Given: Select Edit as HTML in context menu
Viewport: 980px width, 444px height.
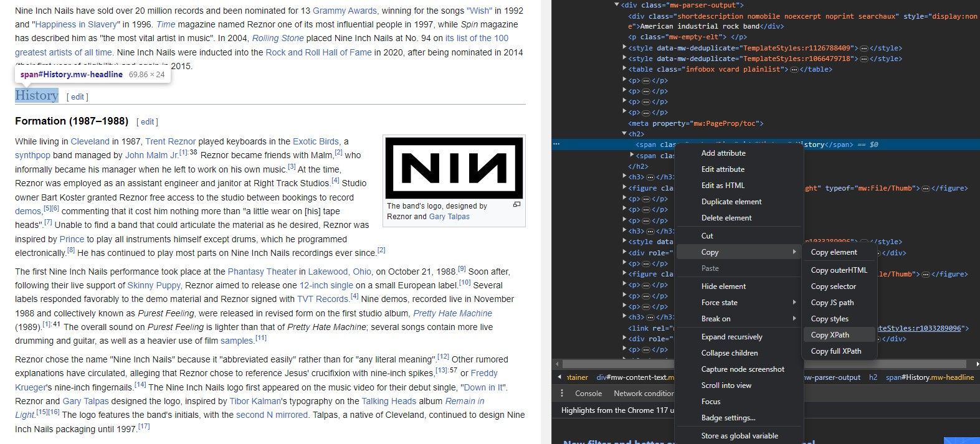Looking at the screenshot, I should pyautogui.click(x=723, y=186).
